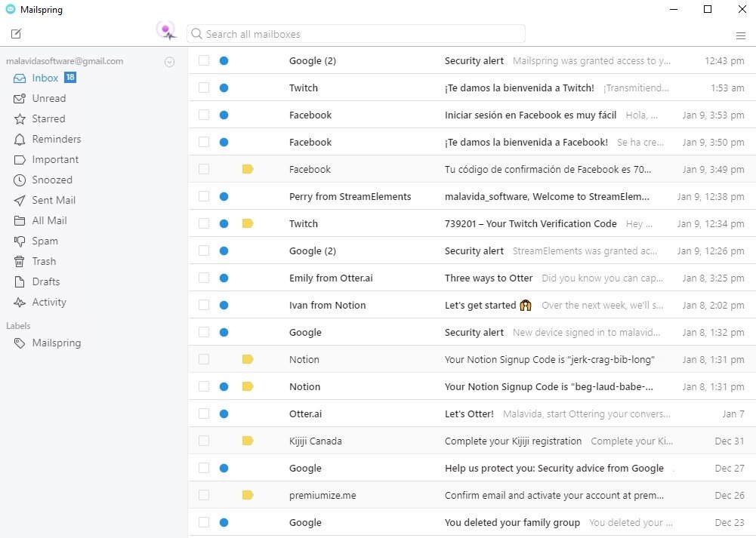Open the Inbox folder

45,78
